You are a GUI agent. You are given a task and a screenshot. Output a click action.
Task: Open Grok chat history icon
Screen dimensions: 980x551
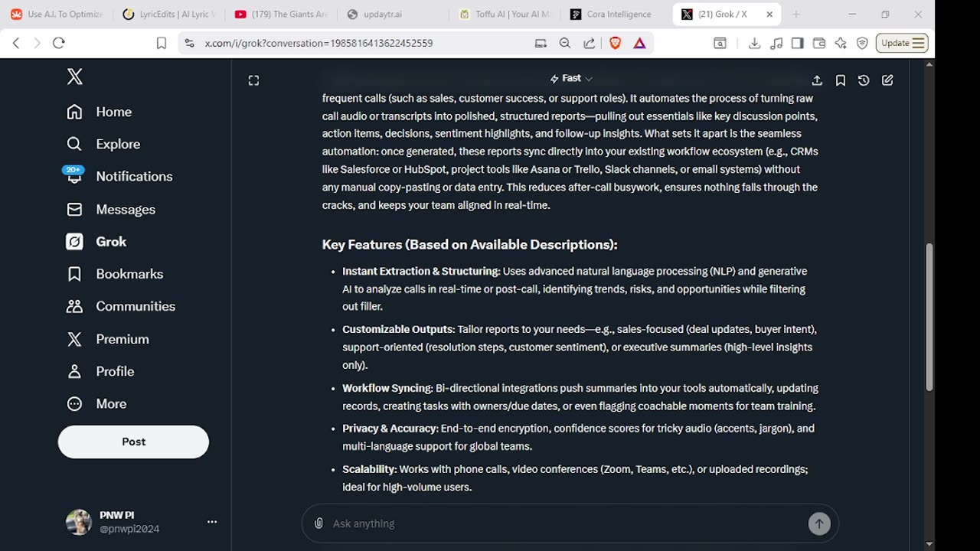tap(864, 80)
